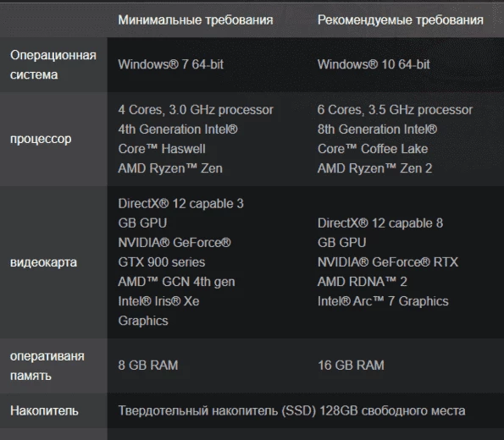Screen dimensions: 504x440
Task: Click the 8 GB RAM cell
Action: (x=148, y=366)
